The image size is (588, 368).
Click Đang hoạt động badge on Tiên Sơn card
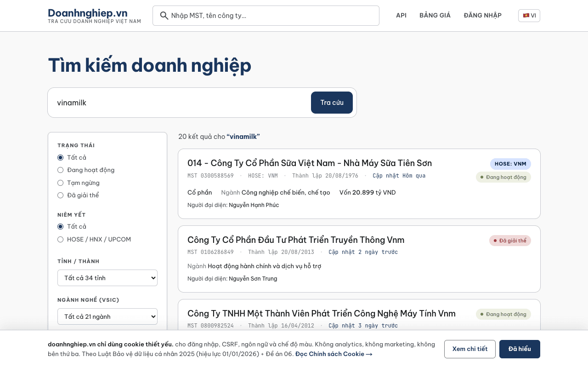click(503, 177)
